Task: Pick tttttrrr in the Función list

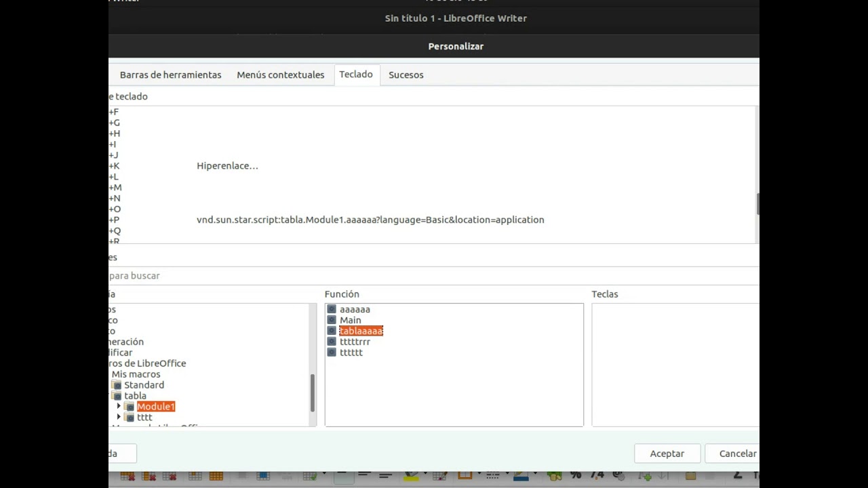Action: pyautogui.click(x=355, y=342)
